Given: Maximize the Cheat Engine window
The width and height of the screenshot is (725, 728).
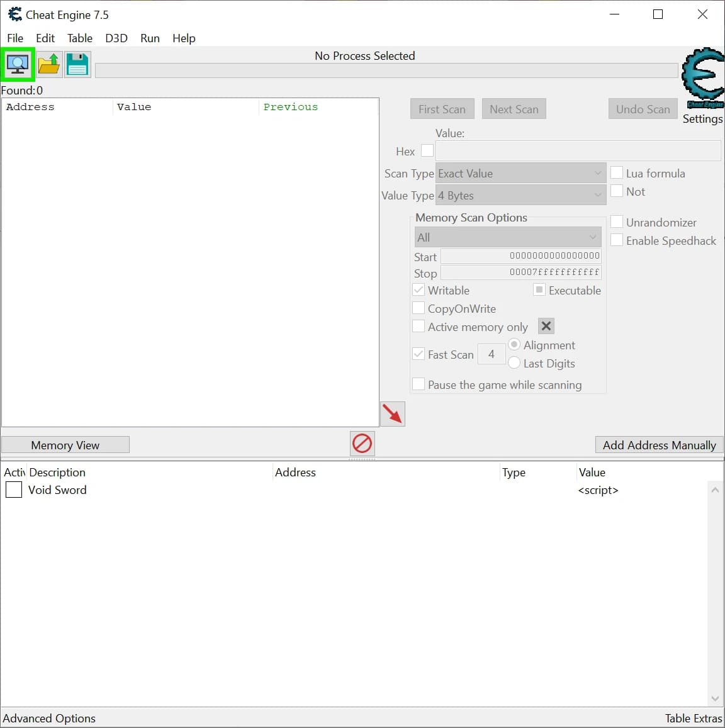Looking at the screenshot, I should tap(658, 14).
